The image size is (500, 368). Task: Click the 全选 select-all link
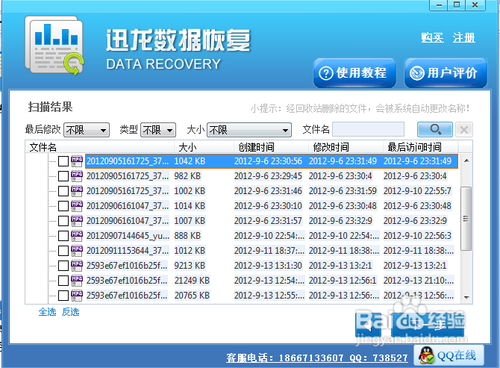[47, 312]
